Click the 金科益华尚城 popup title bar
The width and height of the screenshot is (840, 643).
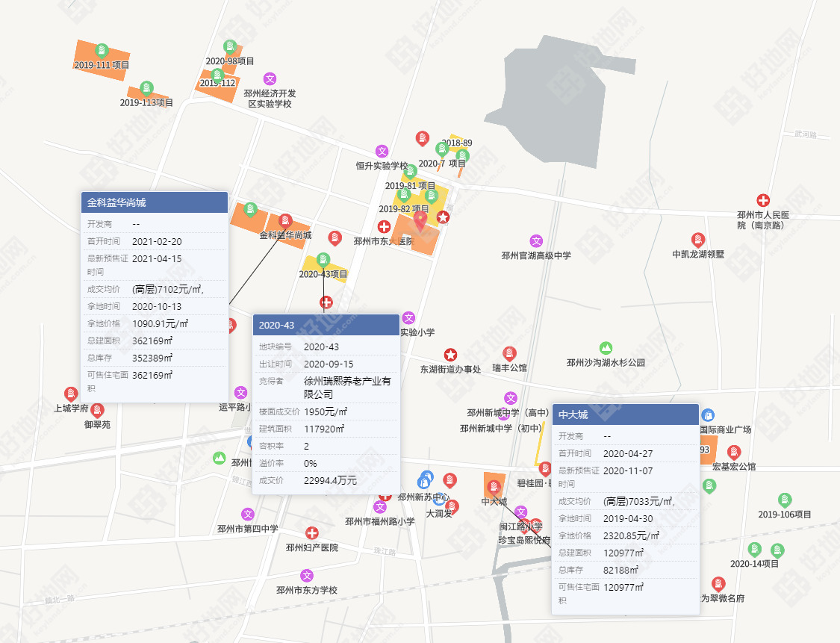coord(155,202)
